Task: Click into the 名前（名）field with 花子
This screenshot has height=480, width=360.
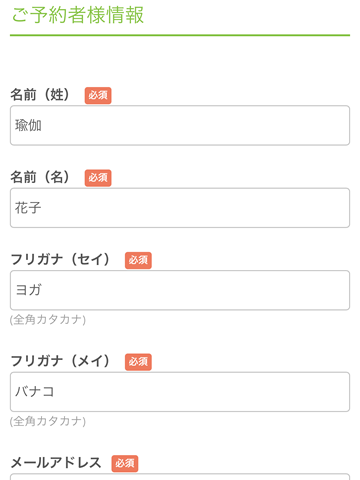Action: [x=180, y=208]
